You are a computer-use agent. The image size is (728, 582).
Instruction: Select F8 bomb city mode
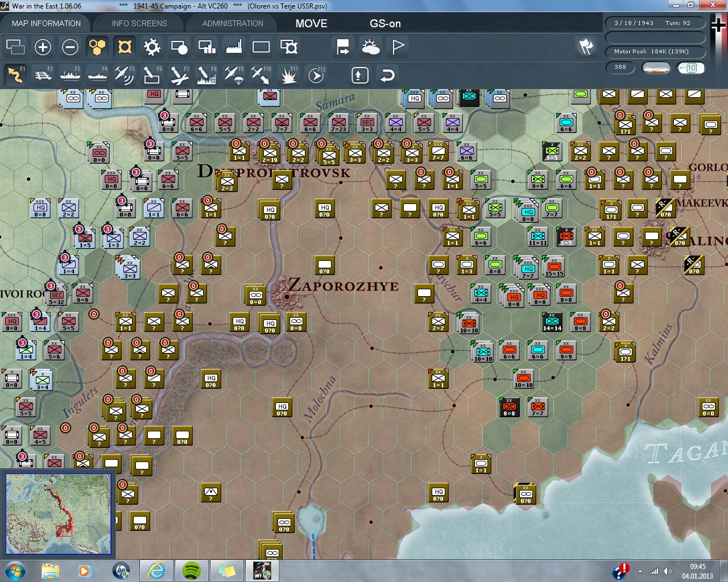click(206, 75)
